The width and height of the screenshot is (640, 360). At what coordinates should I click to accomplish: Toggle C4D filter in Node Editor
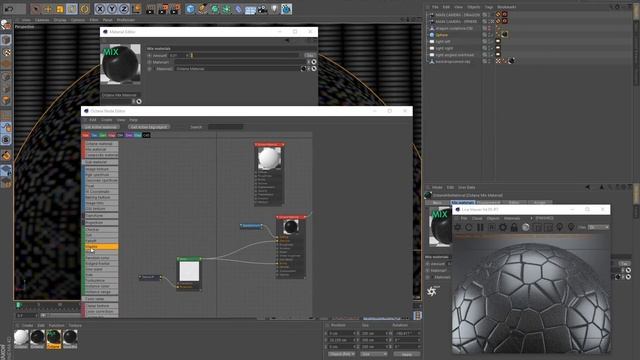pos(146,135)
